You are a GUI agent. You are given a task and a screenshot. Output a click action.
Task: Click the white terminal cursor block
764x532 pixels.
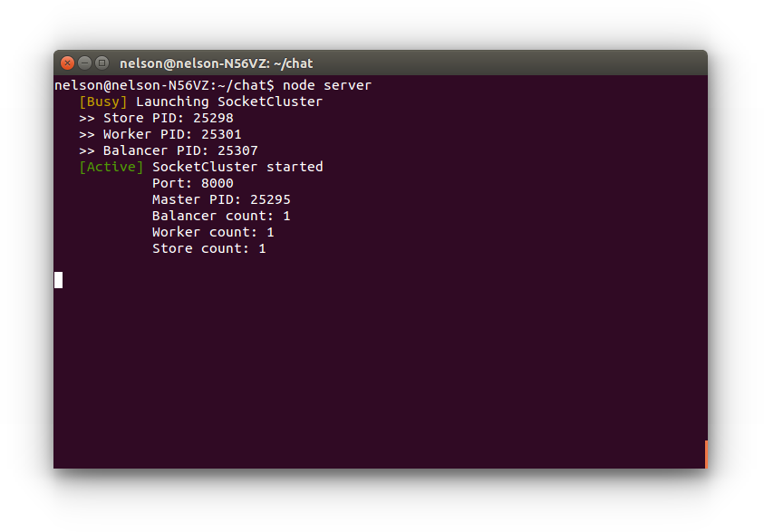(58, 280)
